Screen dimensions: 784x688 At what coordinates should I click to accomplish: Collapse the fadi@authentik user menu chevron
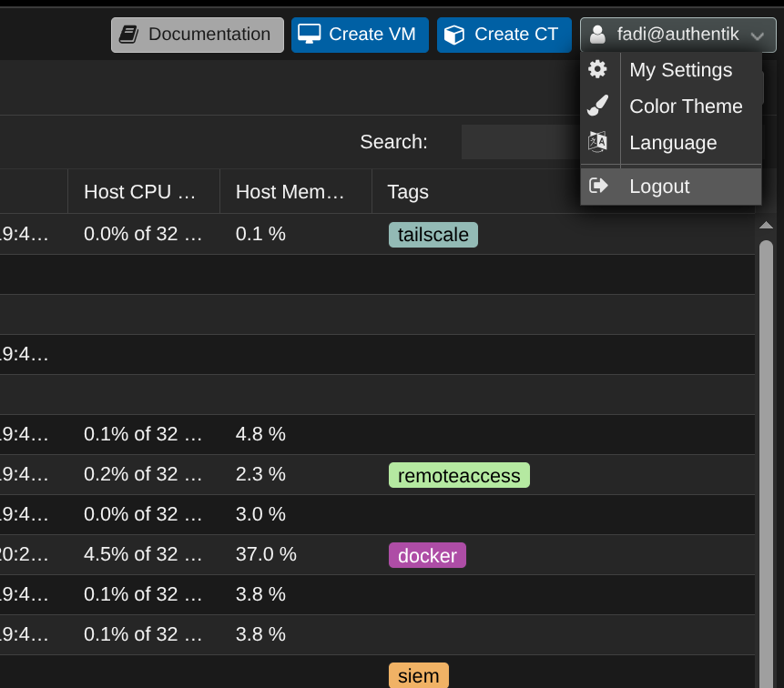point(758,35)
